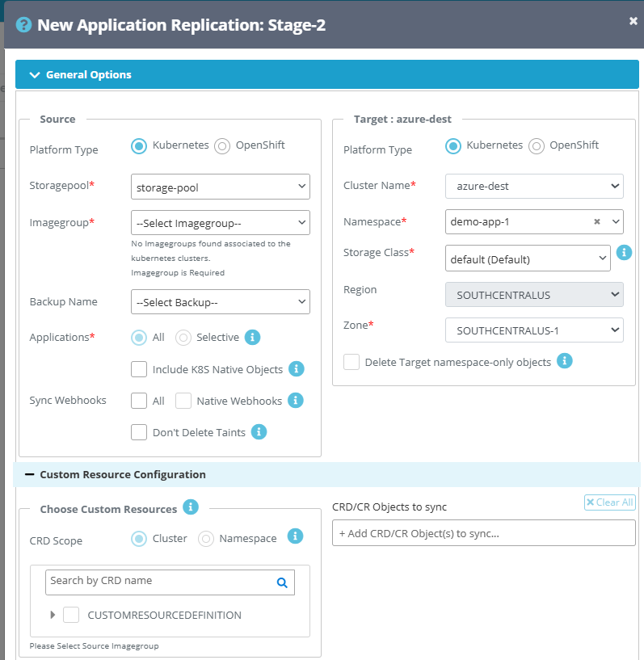The width and height of the screenshot is (644, 660).
Task: Expand the CUSTOMRESOURCEDEFINITION tree node
Action: [53, 615]
